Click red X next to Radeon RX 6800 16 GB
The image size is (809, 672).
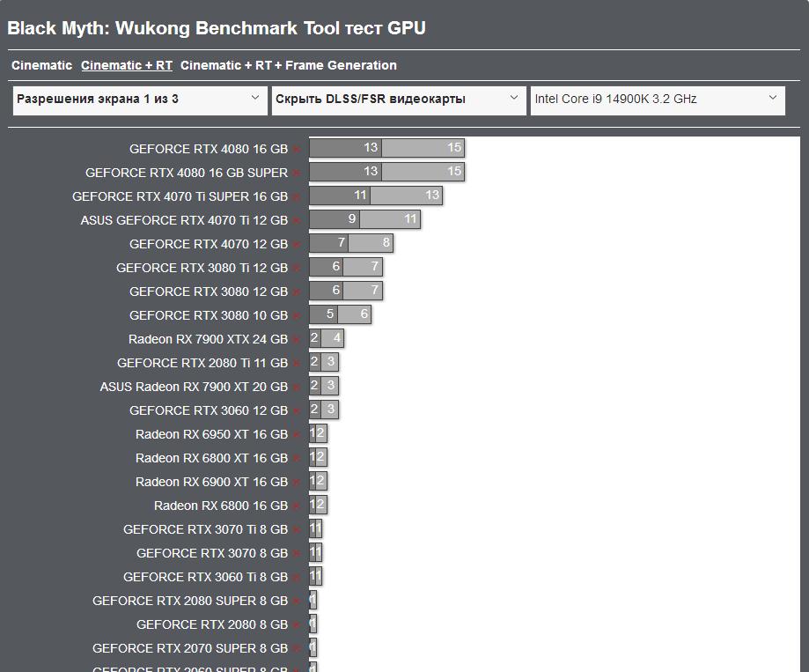click(296, 506)
